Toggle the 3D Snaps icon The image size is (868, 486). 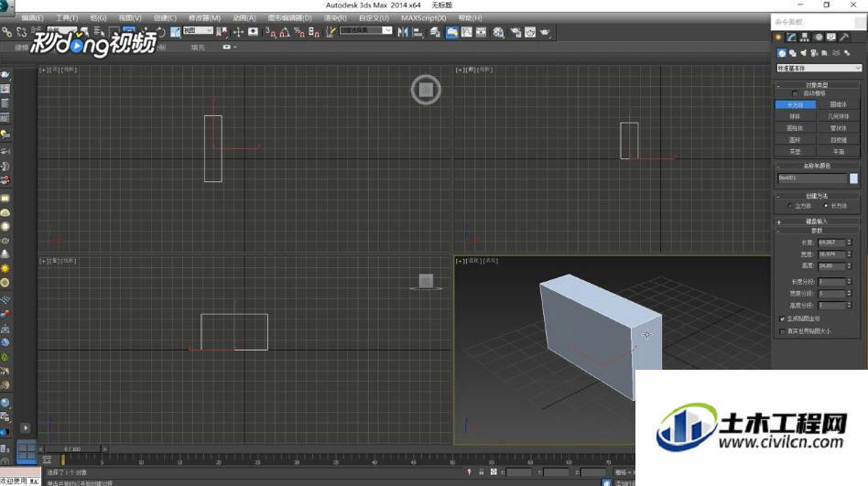270,32
